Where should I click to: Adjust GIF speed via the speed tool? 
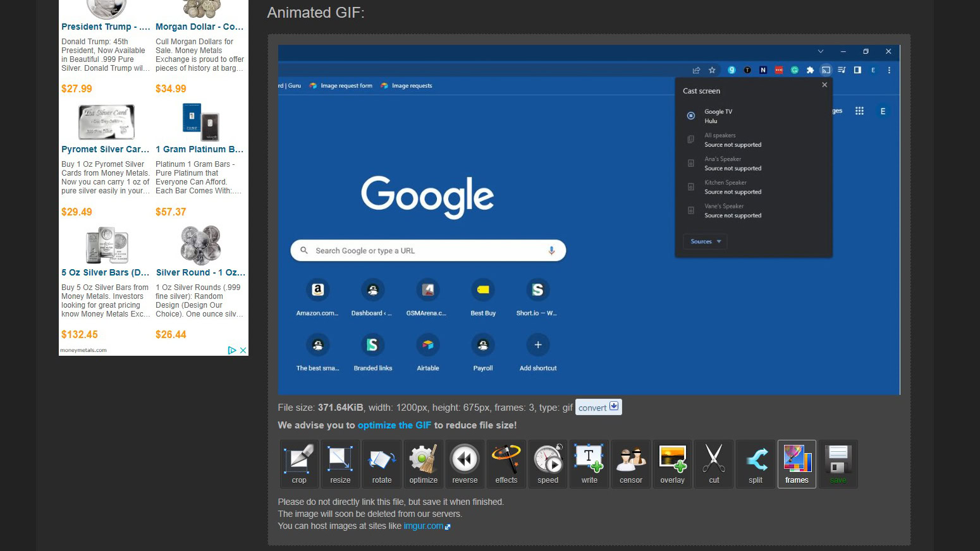[548, 464]
